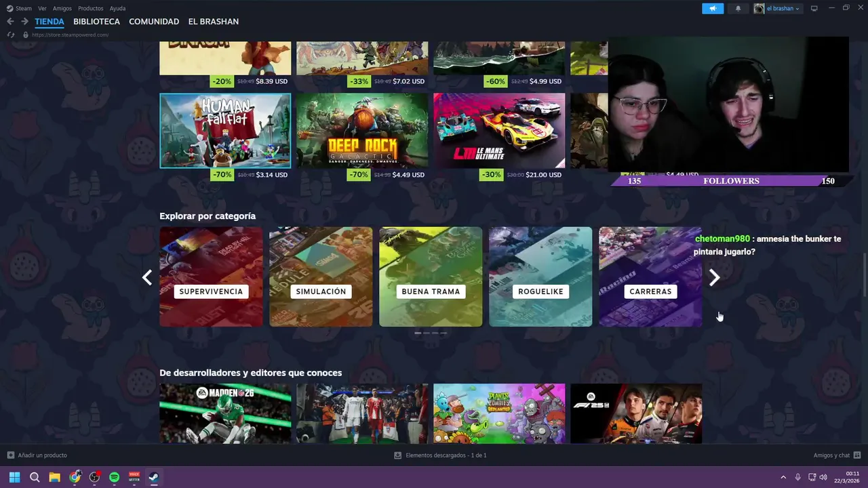Show hidden system tray icons
Viewport: 868px width, 488px height.
[783, 477]
